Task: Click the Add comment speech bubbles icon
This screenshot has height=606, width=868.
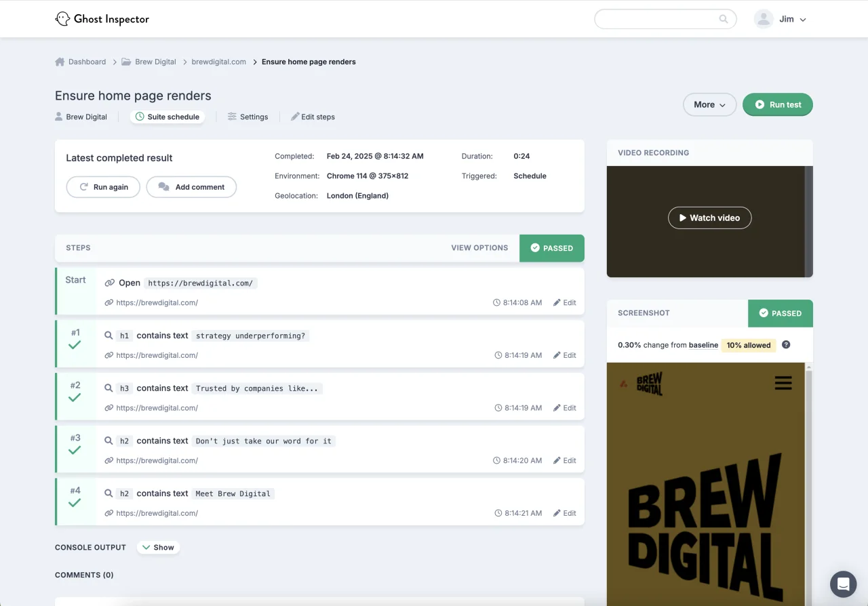Action: point(163,187)
